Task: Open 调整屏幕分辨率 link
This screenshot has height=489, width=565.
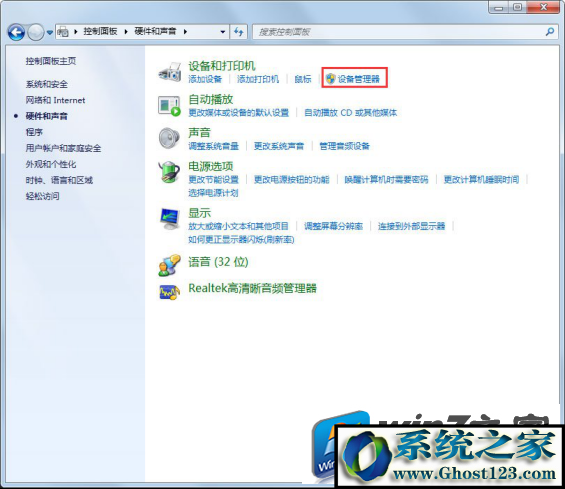Action: click(333, 226)
